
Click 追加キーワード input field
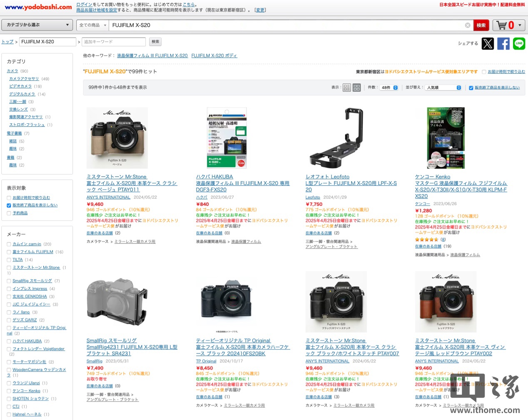114,42
